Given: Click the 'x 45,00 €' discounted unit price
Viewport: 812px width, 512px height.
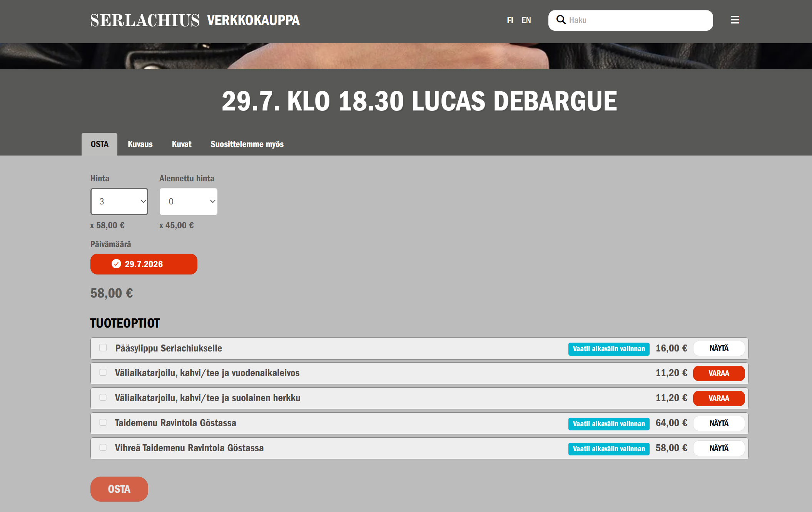Looking at the screenshot, I should [177, 226].
